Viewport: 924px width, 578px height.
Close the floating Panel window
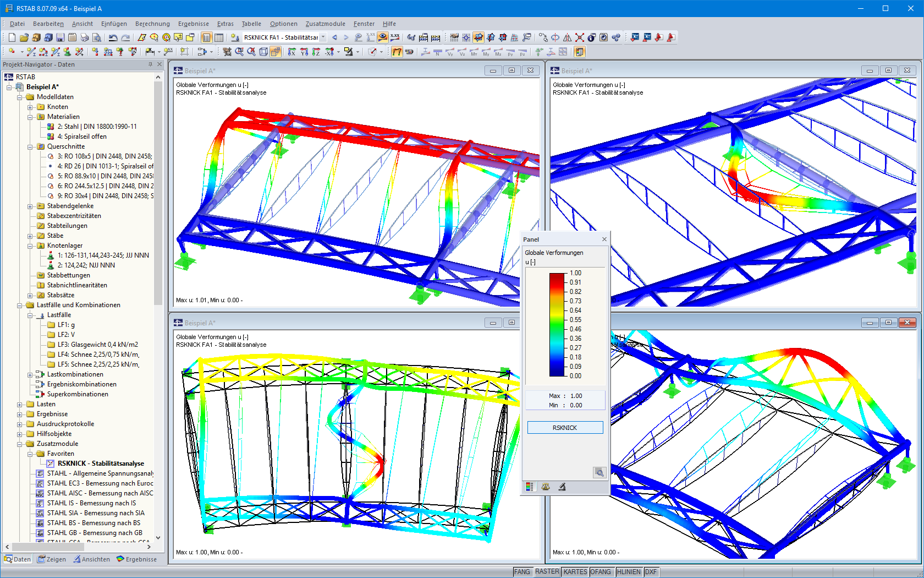point(604,239)
